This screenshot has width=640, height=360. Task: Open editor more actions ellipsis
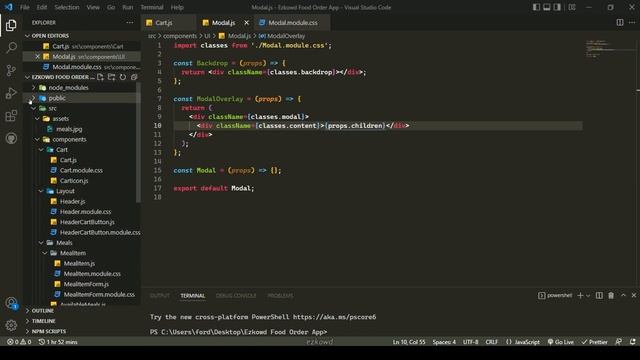pos(632,23)
